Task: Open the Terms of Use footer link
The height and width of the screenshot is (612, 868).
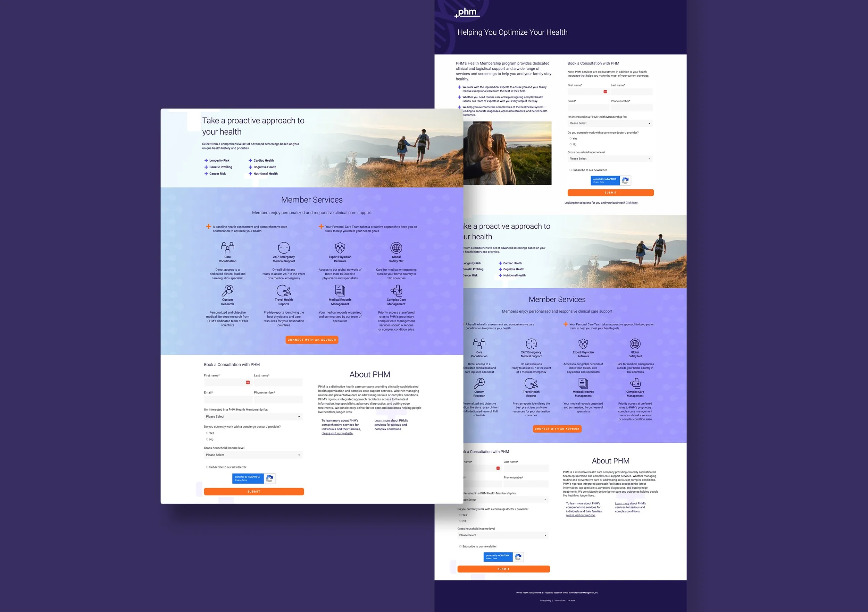Action: tap(559, 600)
